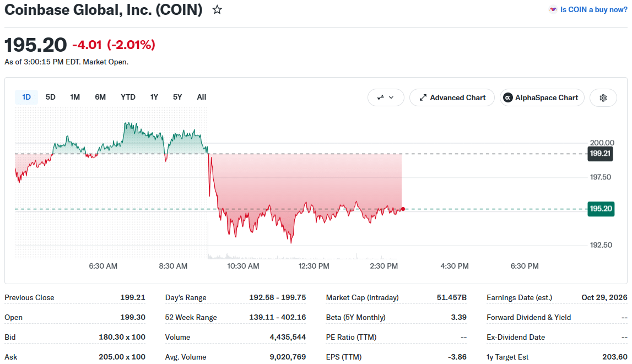Click the Market Cap value 51.457B
This screenshot has height=364, width=632.
tap(452, 297)
